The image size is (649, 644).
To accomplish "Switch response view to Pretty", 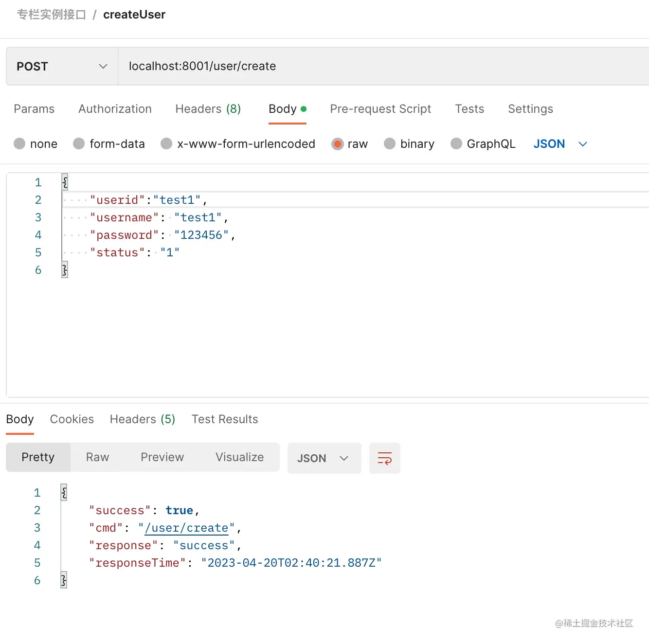I will pos(38,457).
